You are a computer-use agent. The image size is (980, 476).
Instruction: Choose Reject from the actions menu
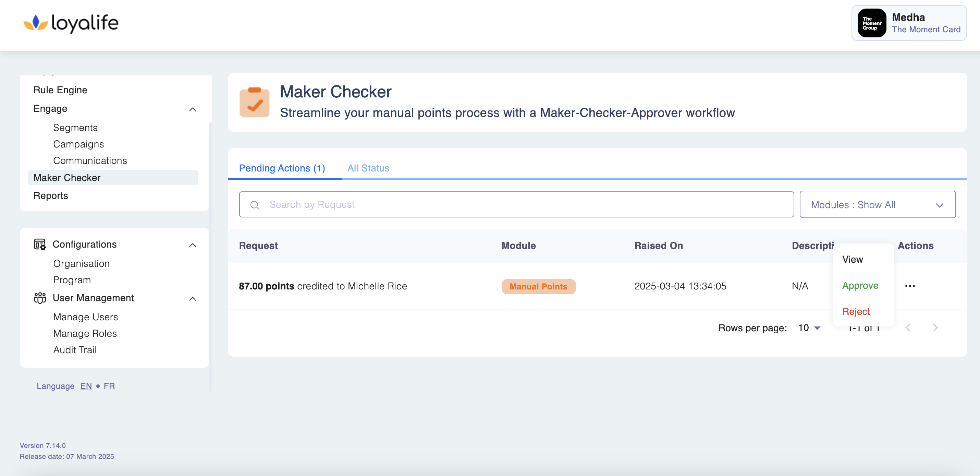click(856, 311)
